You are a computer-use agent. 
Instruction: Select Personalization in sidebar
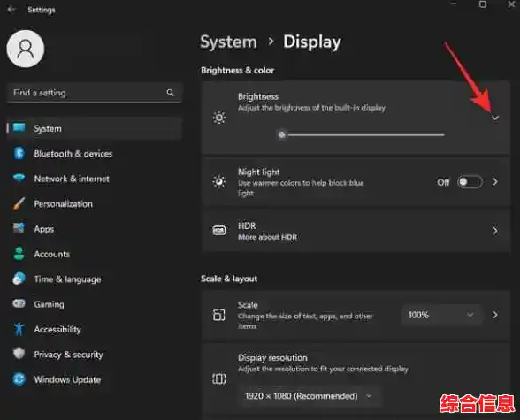click(x=95, y=204)
